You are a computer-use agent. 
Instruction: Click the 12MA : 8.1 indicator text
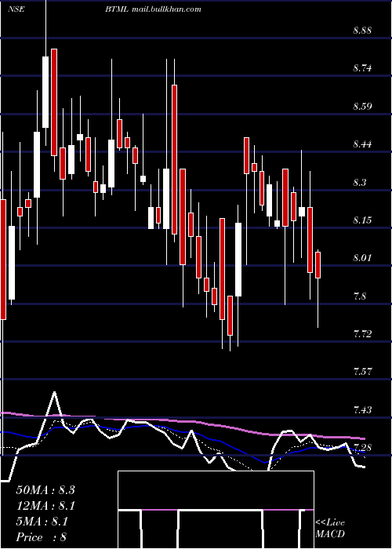(45, 506)
